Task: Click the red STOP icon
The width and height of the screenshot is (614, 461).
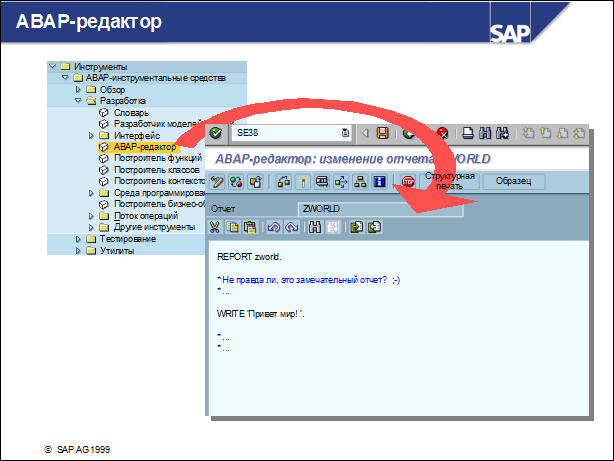Action: 408,182
